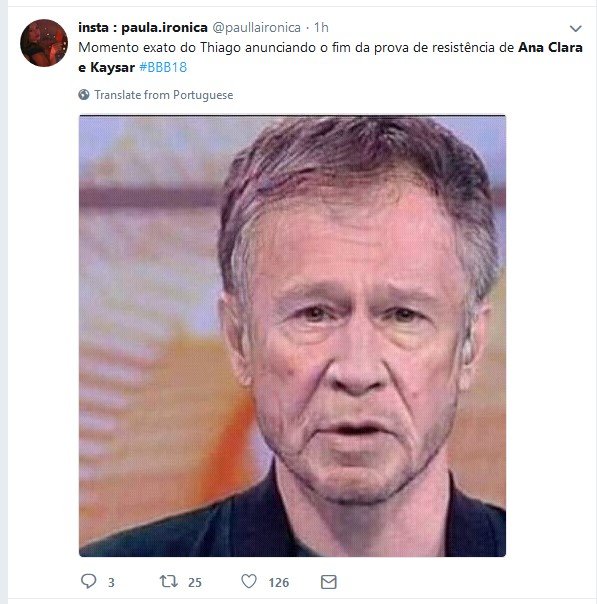Click 'Translate from Portuguese'

[164, 95]
